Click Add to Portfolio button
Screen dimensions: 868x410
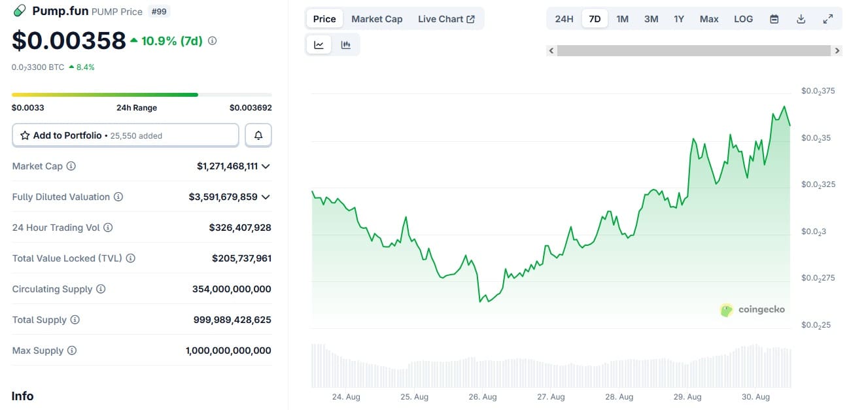coord(126,135)
